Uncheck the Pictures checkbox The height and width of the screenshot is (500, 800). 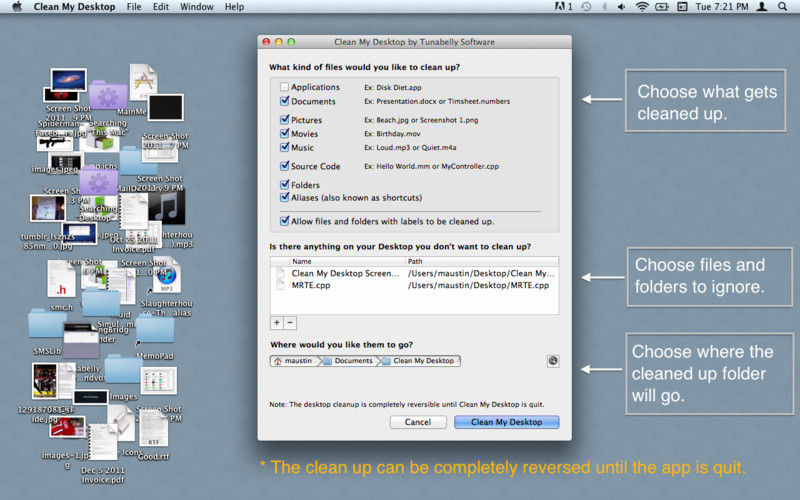coord(284,119)
